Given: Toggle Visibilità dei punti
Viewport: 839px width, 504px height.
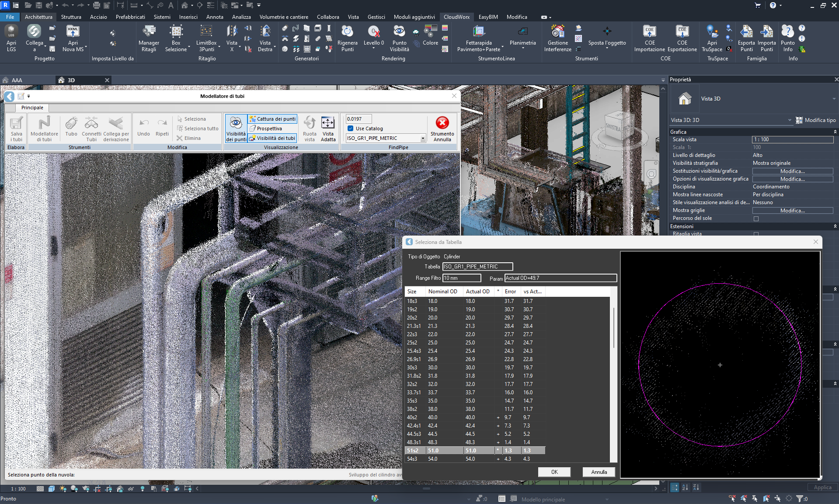Looking at the screenshot, I should 236,129.
